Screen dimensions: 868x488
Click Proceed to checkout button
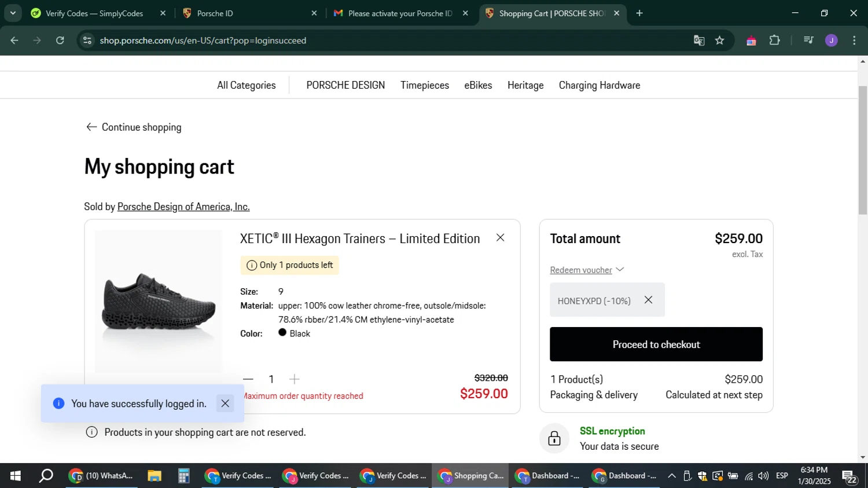656,344
